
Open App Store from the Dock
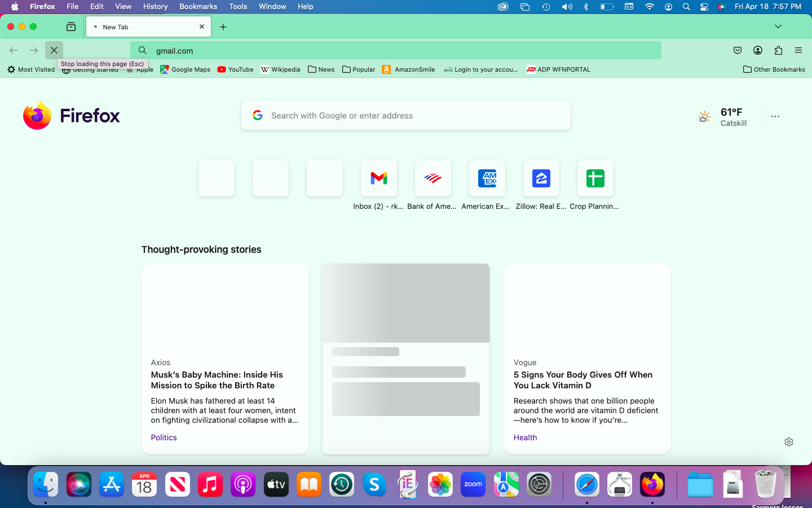coord(112,484)
